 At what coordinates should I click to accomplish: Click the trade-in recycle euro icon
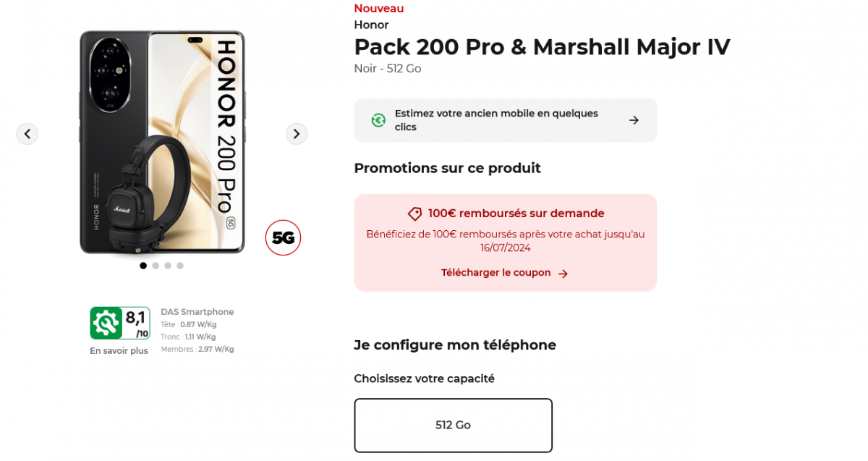click(x=378, y=120)
